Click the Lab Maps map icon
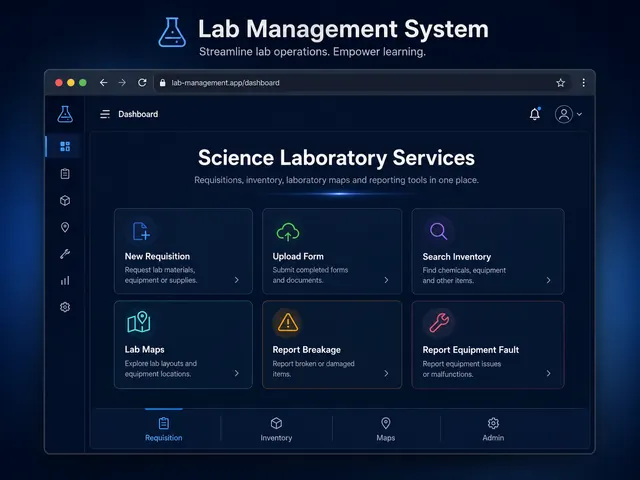Screen dimensions: 640x480 tap(139, 322)
